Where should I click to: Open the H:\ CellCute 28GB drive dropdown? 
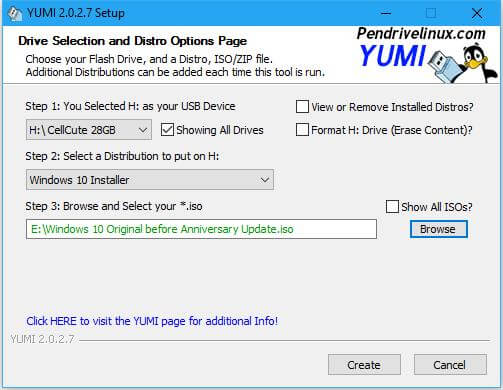(x=89, y=130)
